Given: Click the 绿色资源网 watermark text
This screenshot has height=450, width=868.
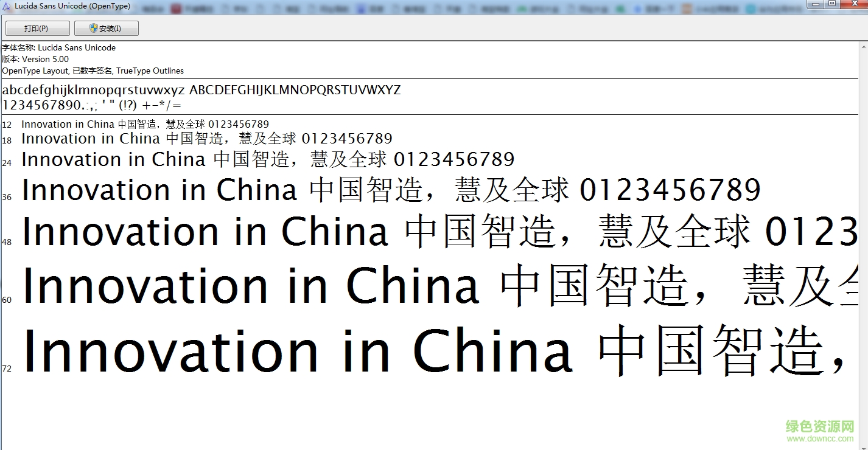Looking at the screenshot, I should click(818, 426).
